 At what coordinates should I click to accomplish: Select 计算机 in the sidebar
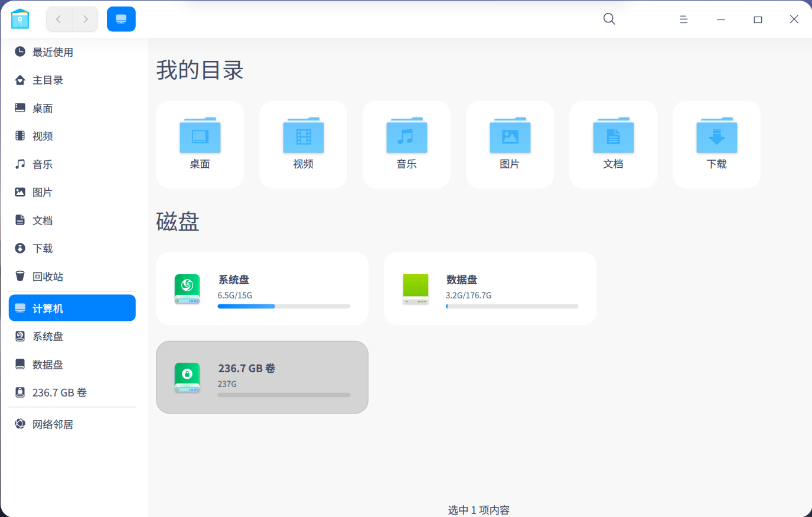coord(72,308)
